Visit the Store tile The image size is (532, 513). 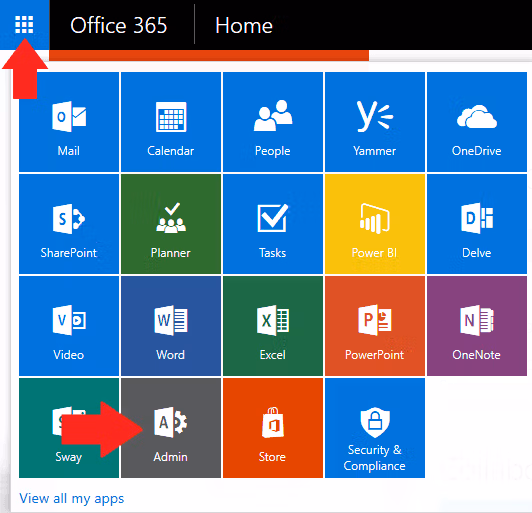tap(273, 428)
